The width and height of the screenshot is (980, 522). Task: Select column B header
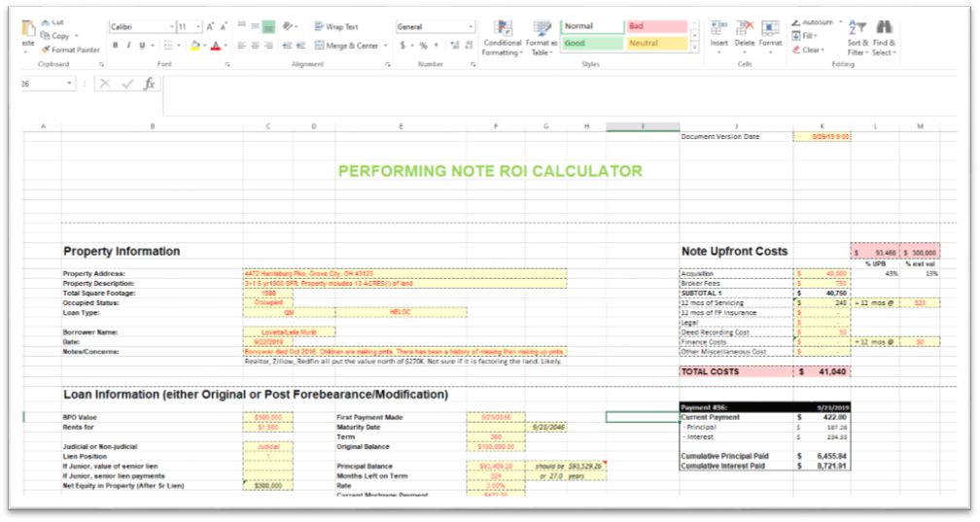click(x=152, y=126)
